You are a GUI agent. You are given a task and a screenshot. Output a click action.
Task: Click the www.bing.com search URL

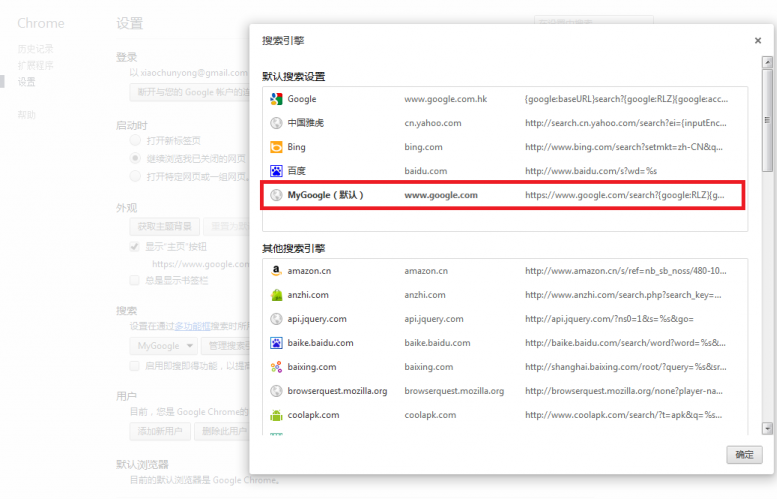click(x=624, y=147)
